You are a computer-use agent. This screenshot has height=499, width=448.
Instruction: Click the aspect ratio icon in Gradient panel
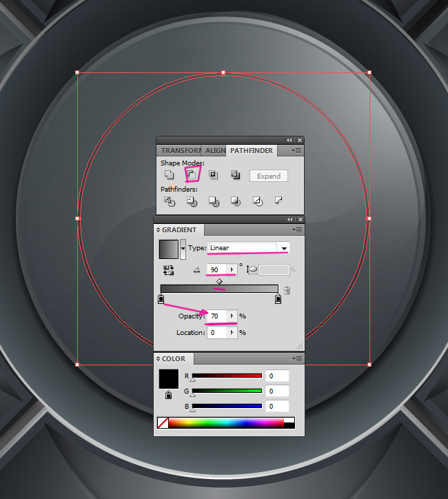(x=252, y=270)
